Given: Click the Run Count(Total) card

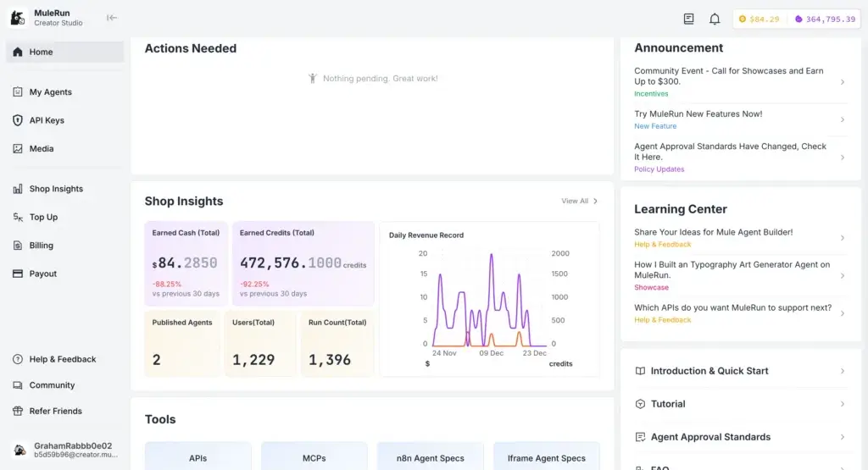Looking at the screenshot, I should [x=337, y=344].
